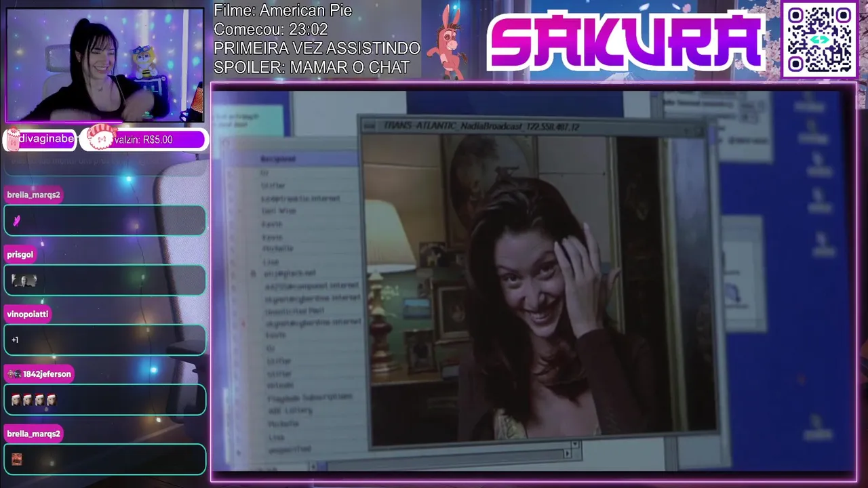
Task: Click the avatar icon beside divaginabe
Action: coord(12,138)
